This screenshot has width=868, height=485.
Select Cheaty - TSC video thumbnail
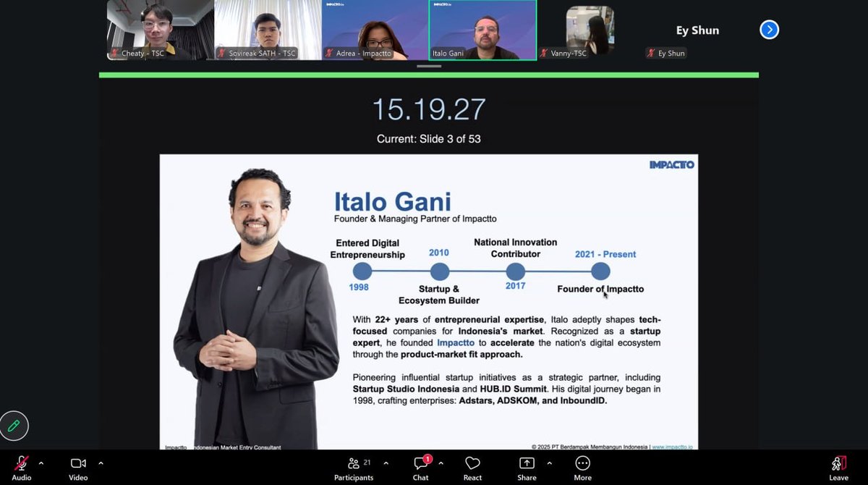(x=161, y=30)
